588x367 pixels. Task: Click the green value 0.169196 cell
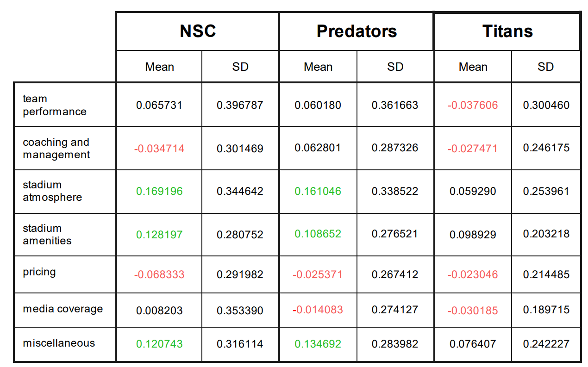coord(159,191)
